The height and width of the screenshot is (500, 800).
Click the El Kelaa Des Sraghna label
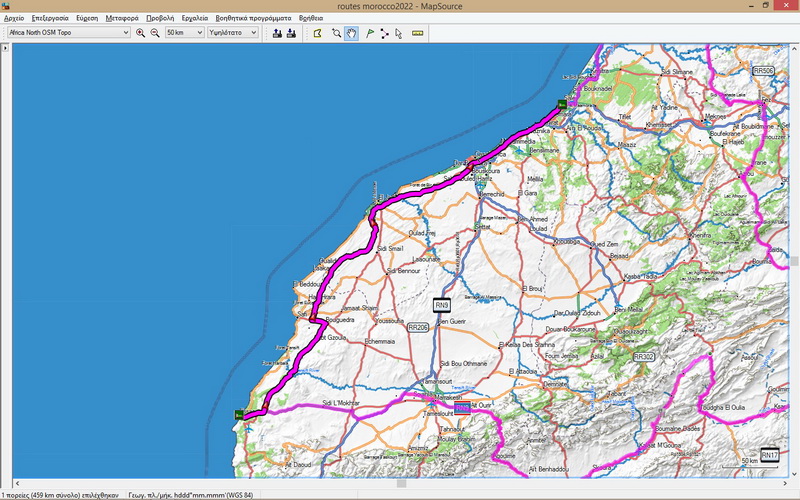527,345
